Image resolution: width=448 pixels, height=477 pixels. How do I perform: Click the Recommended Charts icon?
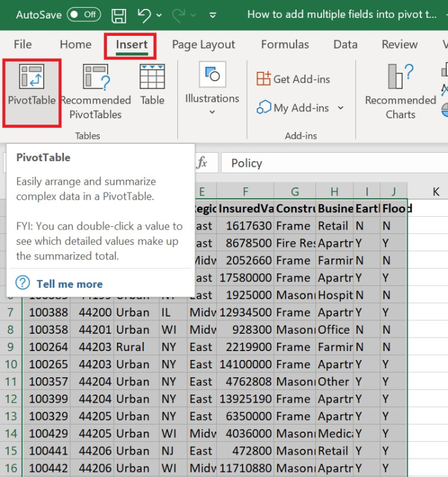tap(400, 77)
